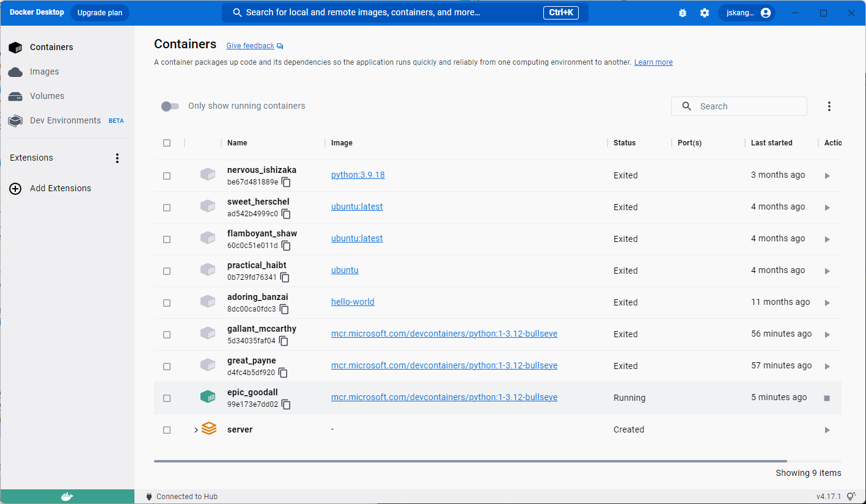Select sweet_herschel row checkbox

[167, 208]
